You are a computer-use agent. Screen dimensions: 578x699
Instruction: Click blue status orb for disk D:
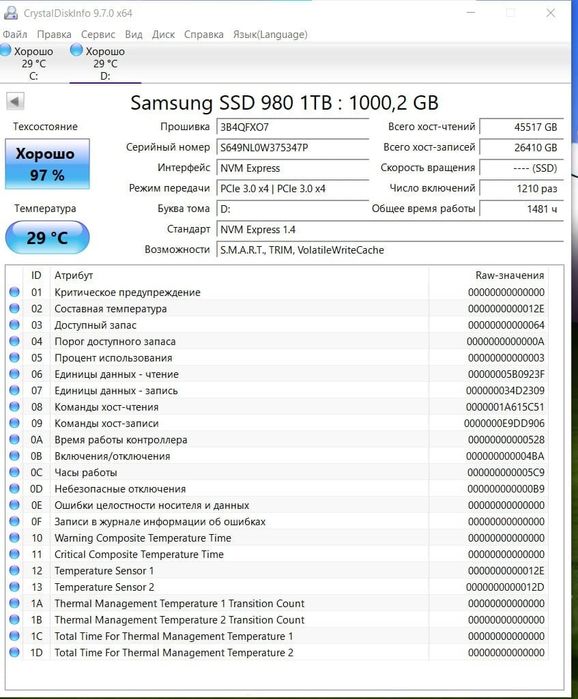pyautogui.click(x=77, y=50)
